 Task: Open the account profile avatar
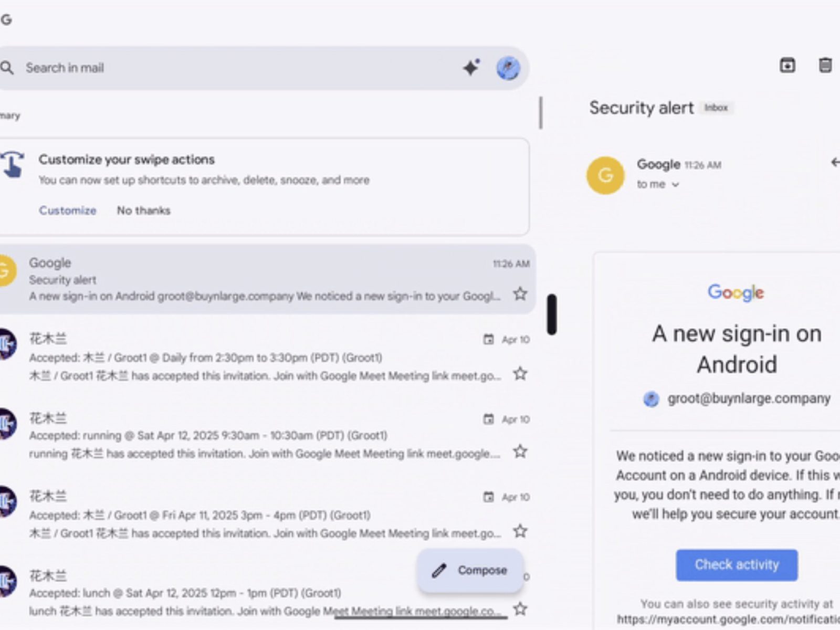[508, 68]
